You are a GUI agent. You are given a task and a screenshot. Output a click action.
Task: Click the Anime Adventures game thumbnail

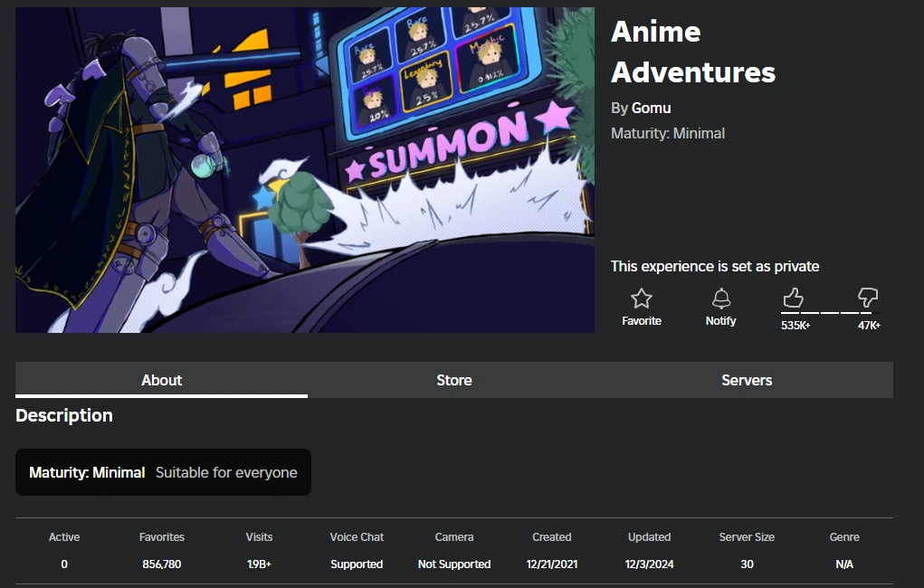pos(304,169)
